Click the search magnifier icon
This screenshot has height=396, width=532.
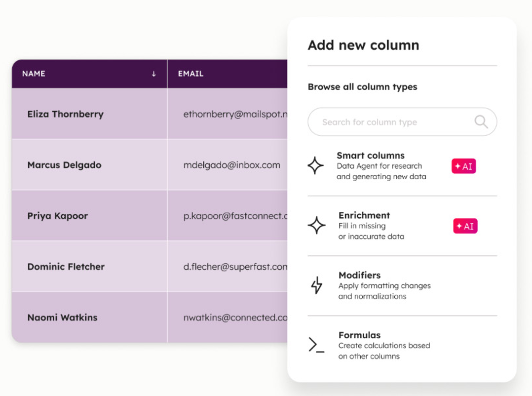pyautogui.click(x=481, y=121)
